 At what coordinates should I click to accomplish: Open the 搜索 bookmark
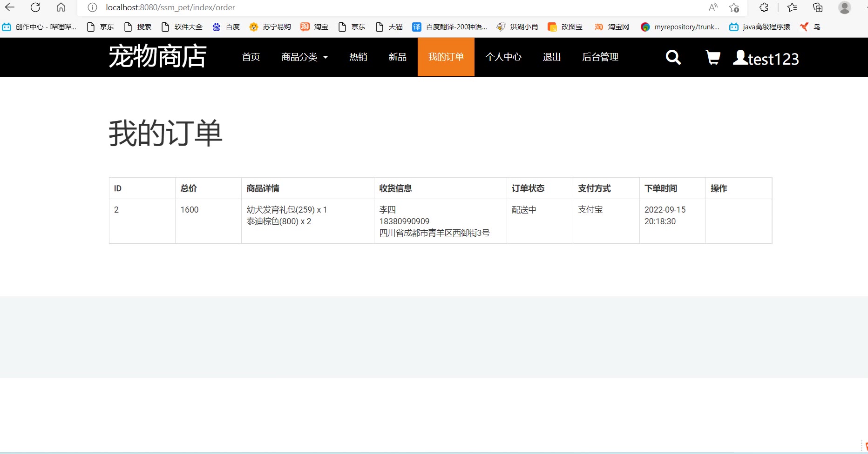138,27
